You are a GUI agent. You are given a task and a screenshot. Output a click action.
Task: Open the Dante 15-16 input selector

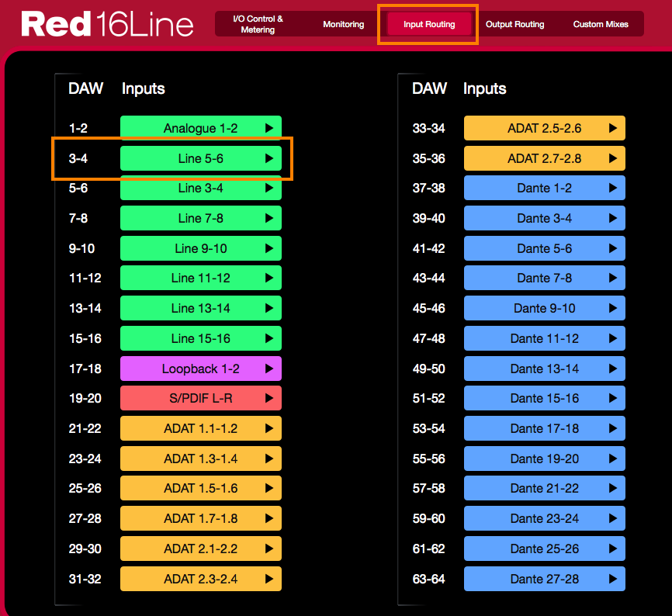tap(544, 399)
